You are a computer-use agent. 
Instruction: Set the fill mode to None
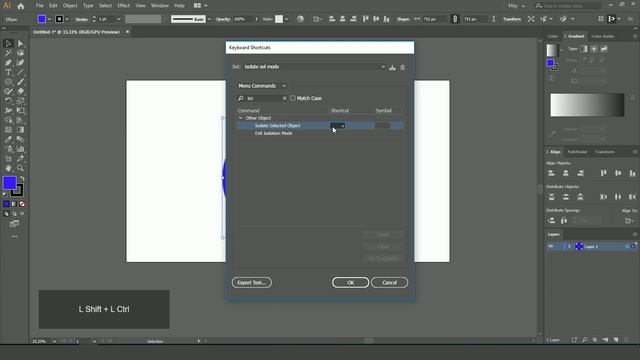point(22,204)
